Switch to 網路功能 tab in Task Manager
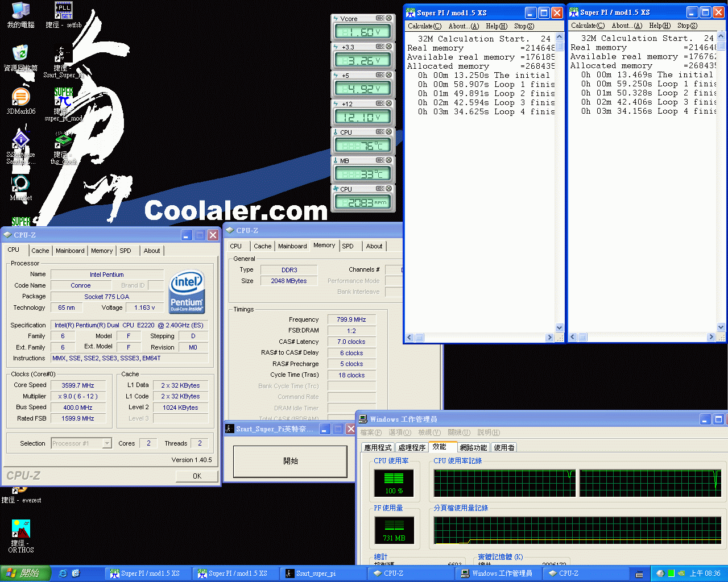Screen dimensions: 728x582 (473, 447)
